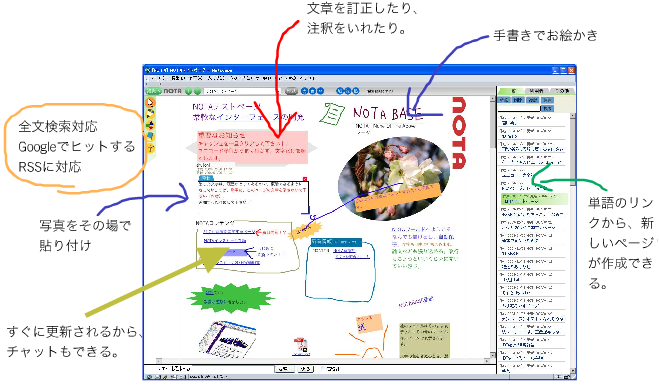The image size is (659, 385).
Task: Choose the colored shapes tool icon
Action: 150,125
